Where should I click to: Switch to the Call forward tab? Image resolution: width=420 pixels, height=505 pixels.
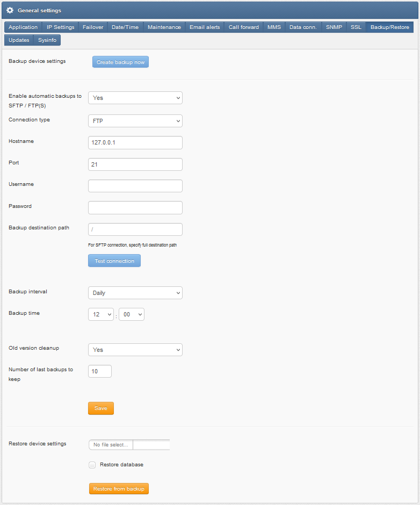tap(243, 27)
